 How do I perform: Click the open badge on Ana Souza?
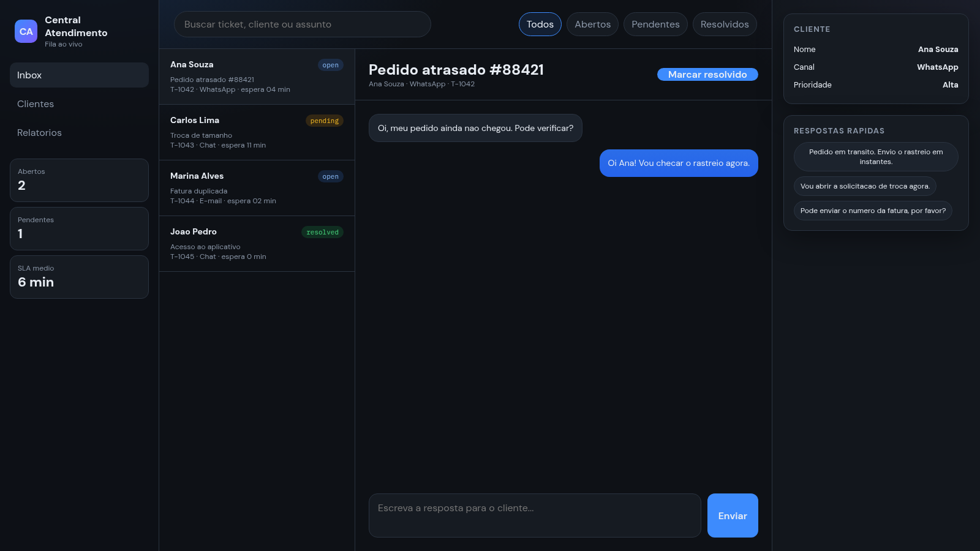[x=330, y=65]
